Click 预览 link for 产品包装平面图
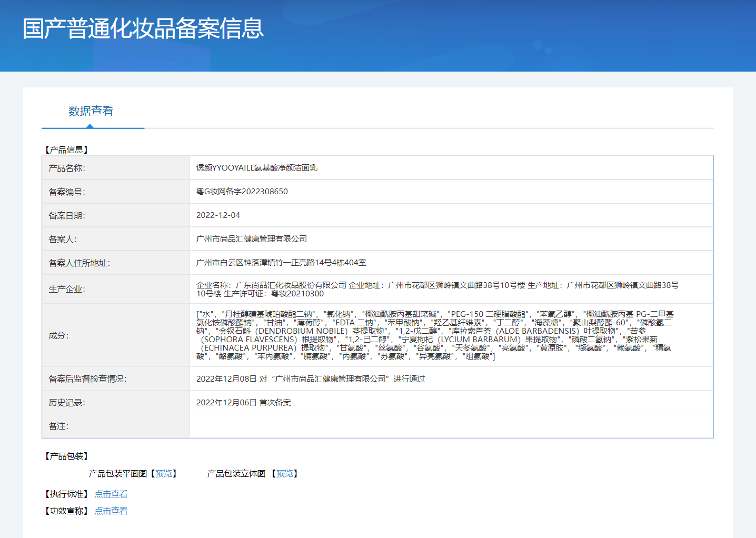756x538 pixels. pyautogui.click(x=164, y=474)
